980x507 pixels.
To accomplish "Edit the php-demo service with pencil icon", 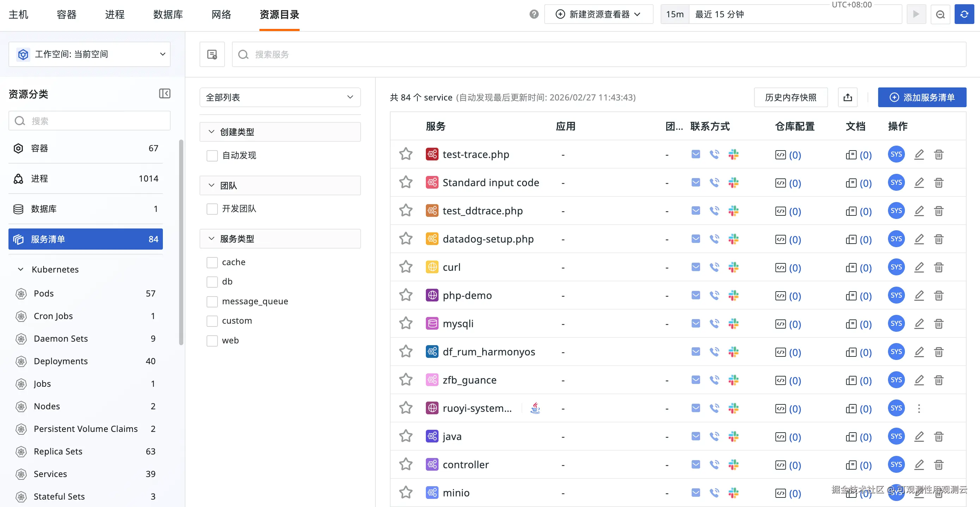I will point(919,295).
